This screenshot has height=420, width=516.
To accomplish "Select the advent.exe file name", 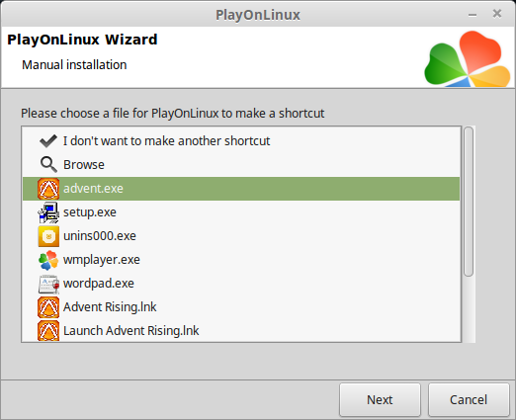I will pos(93,189).
